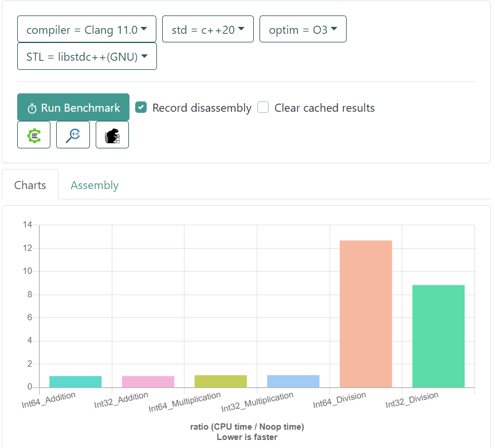Screen dimensions: 495x448
Task: Click the light blue Int32_Multiplication bar
Action: 293,381
